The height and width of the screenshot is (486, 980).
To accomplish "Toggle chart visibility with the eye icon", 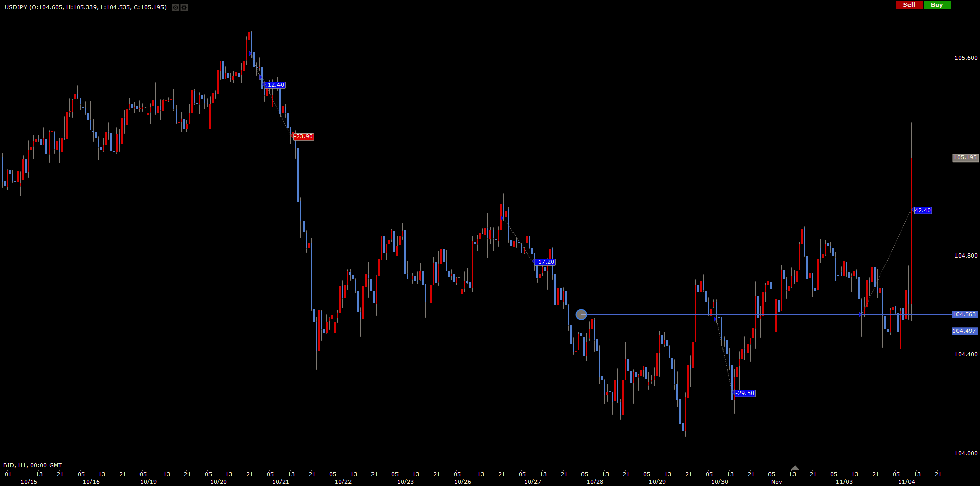I will pos(175,8).
